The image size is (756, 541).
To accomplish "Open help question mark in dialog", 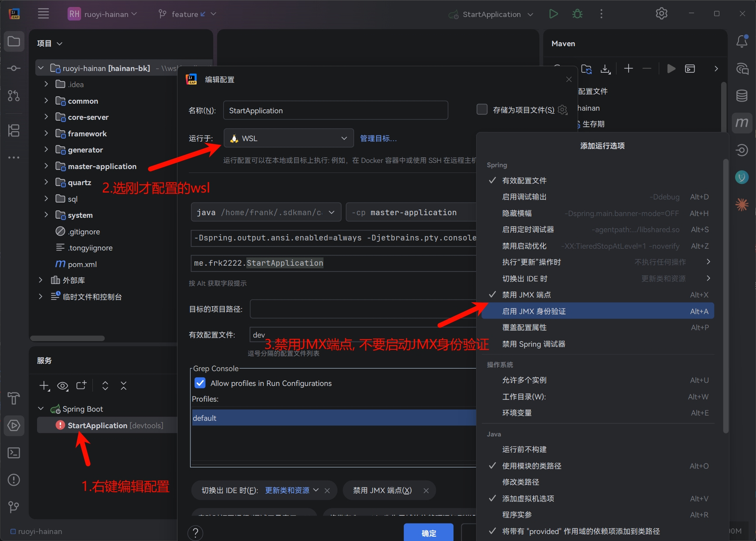I will (x=195, y=533).
